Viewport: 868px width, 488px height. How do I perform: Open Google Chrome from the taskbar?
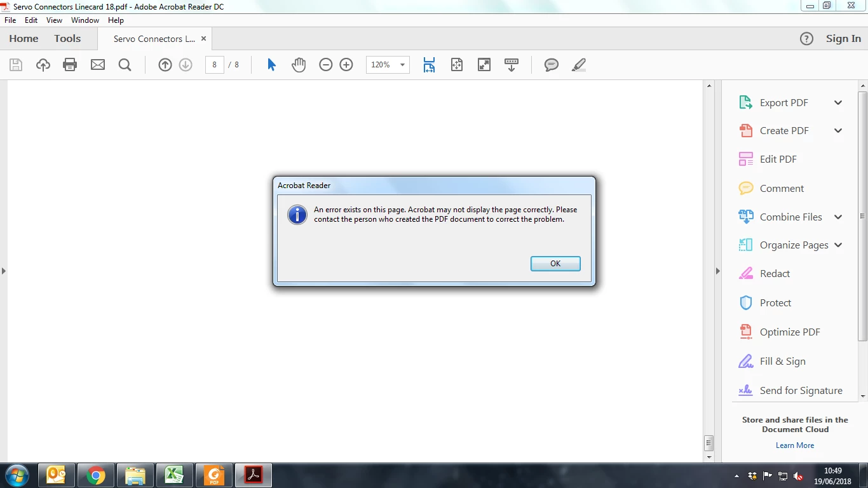(96, 475)
